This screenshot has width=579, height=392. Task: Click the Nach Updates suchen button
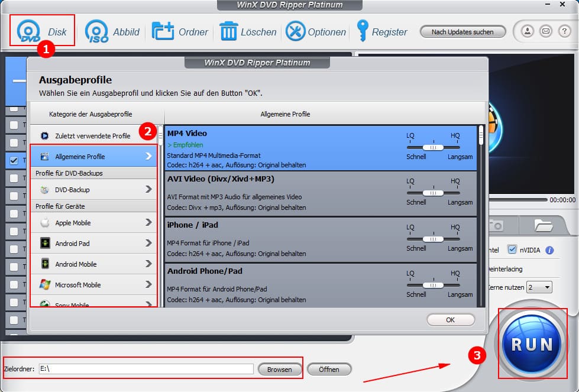click(x=462, y=32)
